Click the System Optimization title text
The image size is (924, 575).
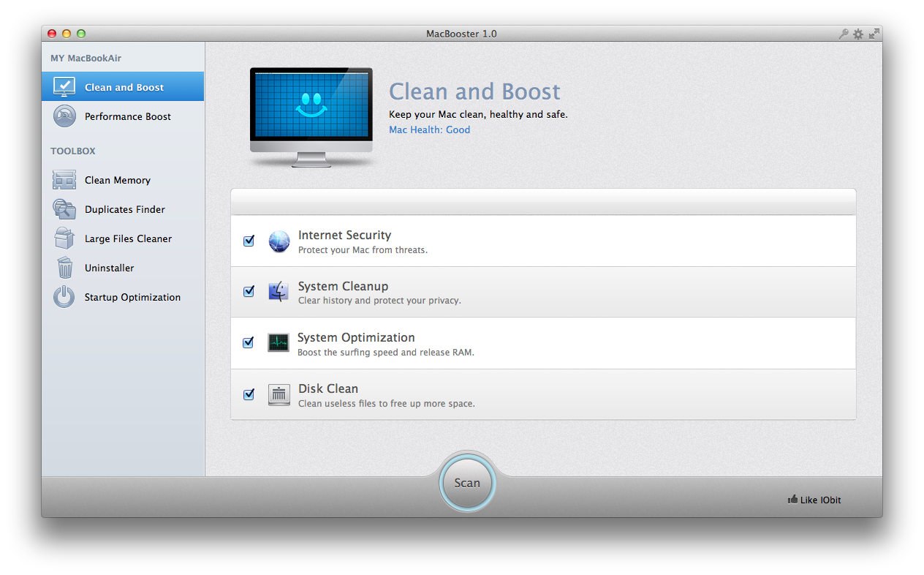point(356,337)
